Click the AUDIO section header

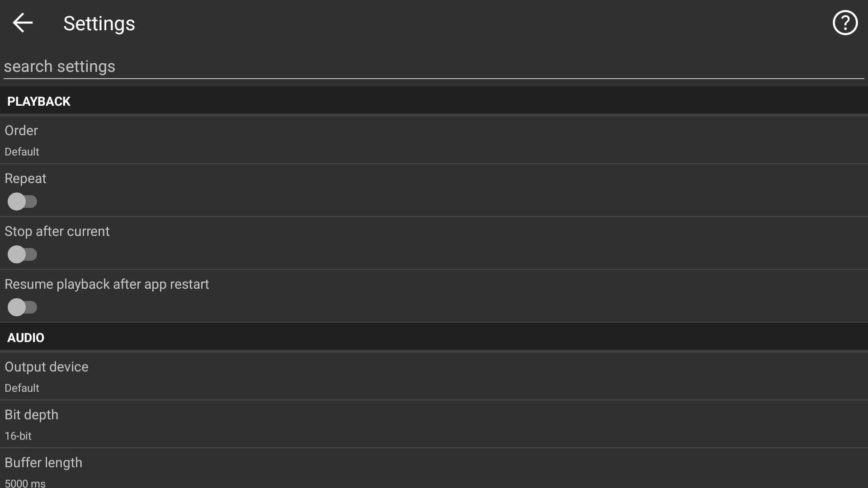[26, 338]
